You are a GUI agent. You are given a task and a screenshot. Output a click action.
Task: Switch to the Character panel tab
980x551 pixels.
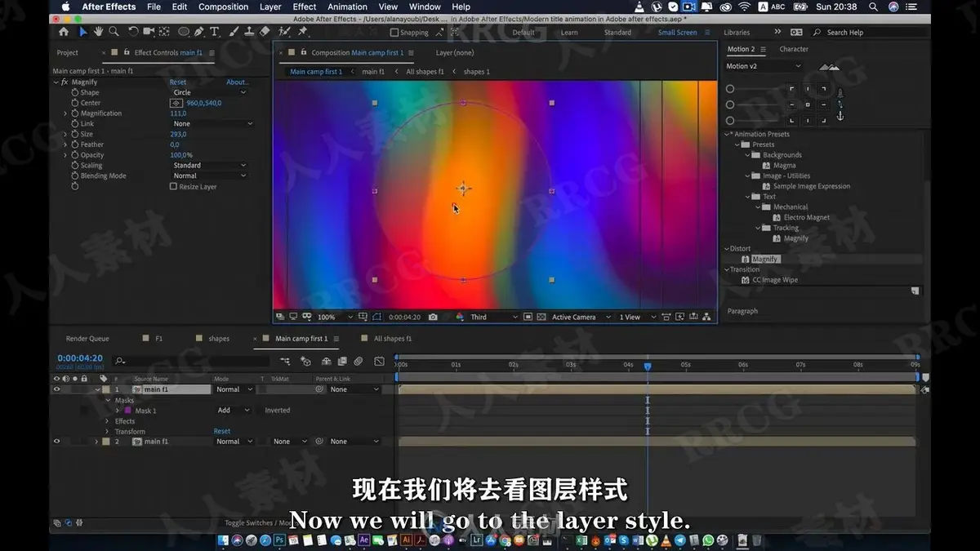point(794,49)
